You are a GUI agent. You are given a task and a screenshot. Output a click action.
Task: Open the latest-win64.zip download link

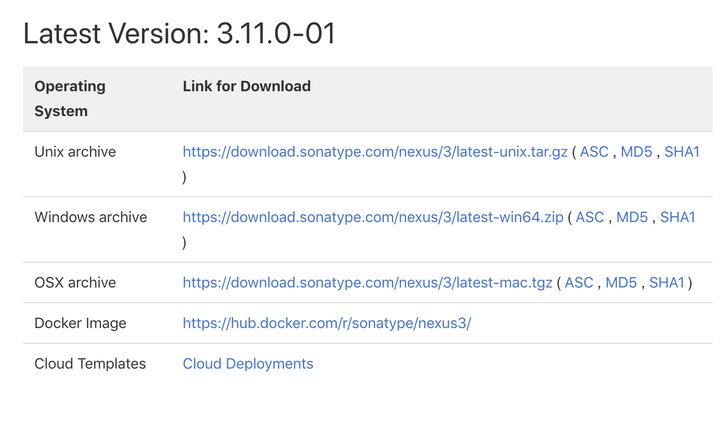[373, 217]
